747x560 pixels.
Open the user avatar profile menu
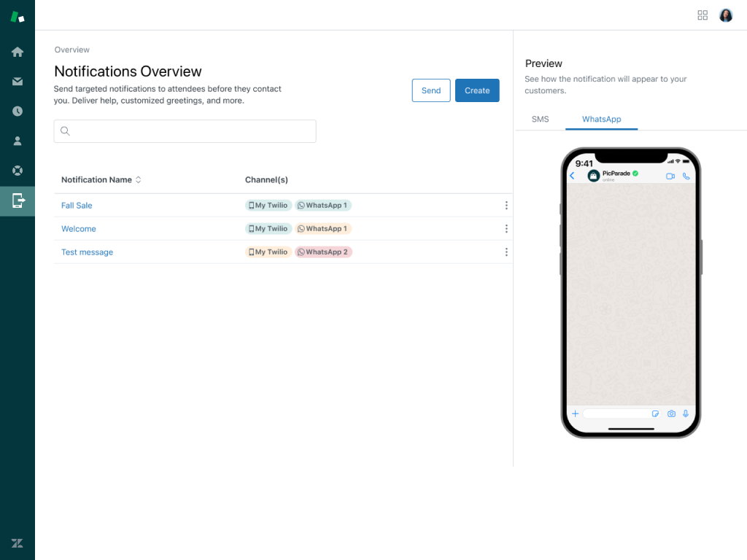pyautogui.click(x=726, y=15)
